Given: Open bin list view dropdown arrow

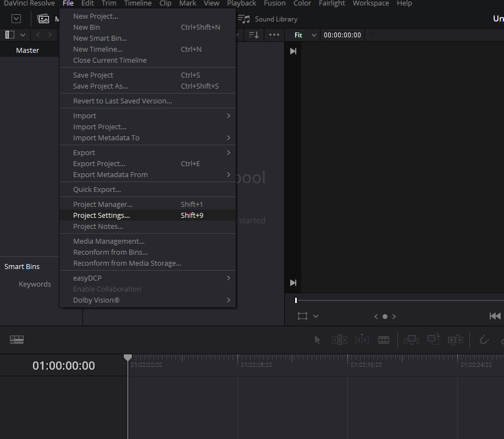Looking at the screenshot, I should [23, 35].
